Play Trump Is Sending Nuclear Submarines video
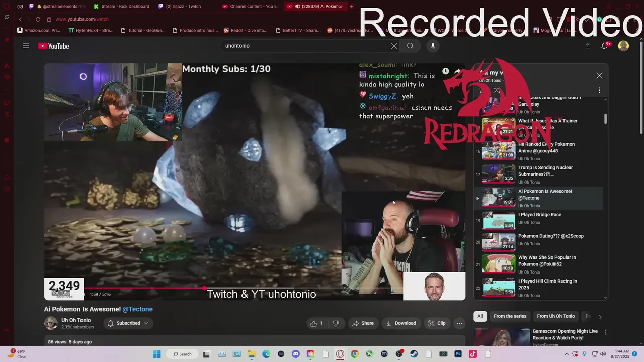 (538, 174)
